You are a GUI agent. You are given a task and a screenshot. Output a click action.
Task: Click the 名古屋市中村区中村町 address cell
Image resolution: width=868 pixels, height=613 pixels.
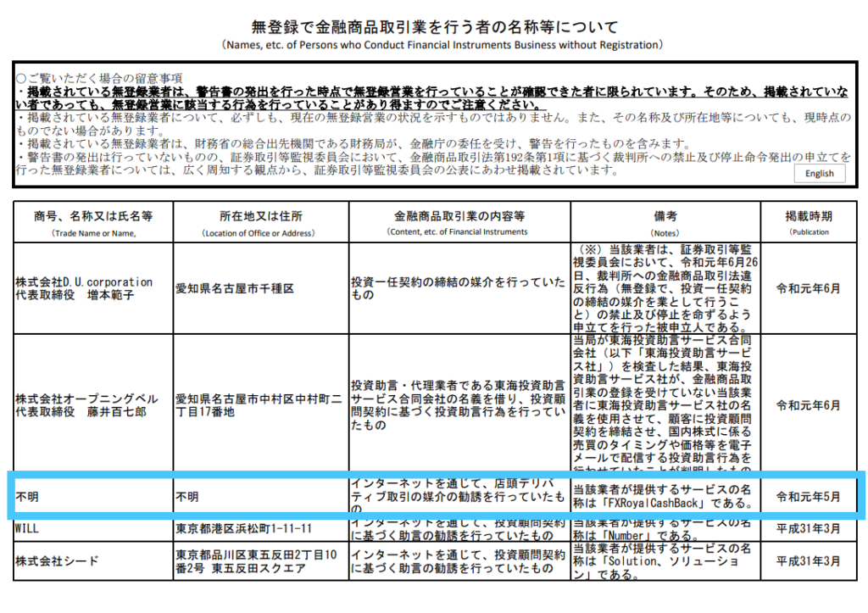point(259,404)
